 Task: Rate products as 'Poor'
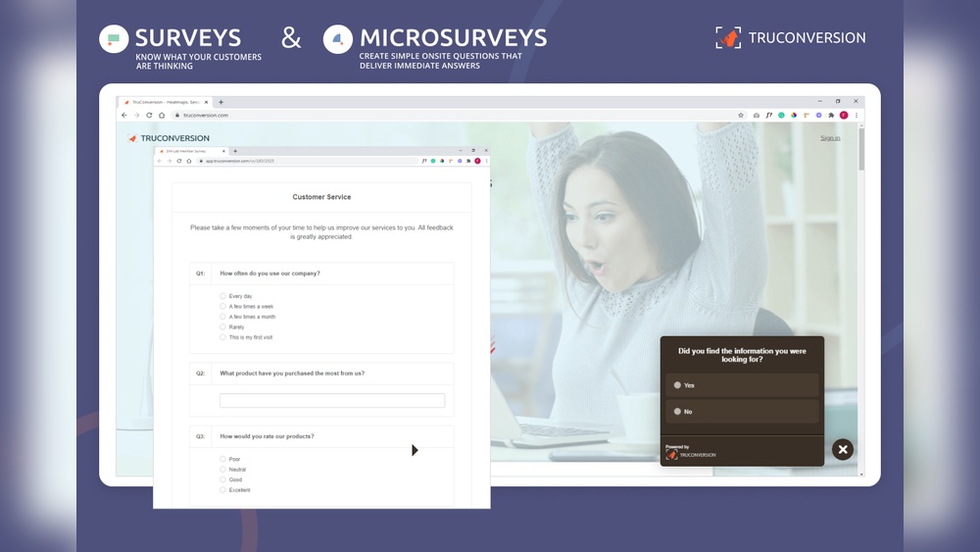coord(222,459)
